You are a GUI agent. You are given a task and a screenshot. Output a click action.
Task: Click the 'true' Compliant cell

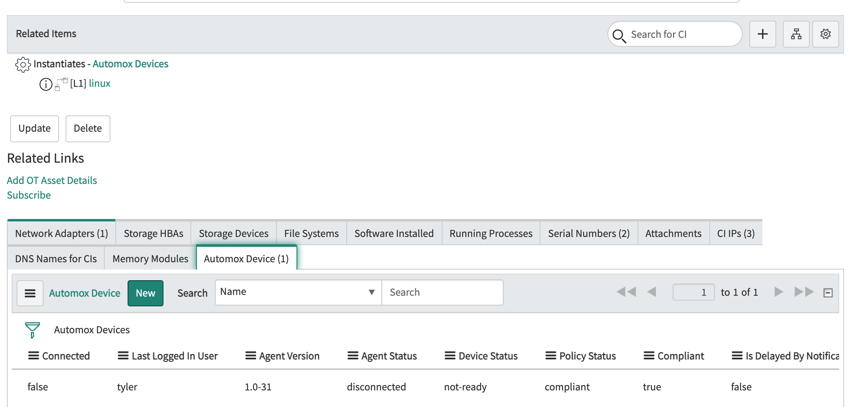click(x=652, y=387)
